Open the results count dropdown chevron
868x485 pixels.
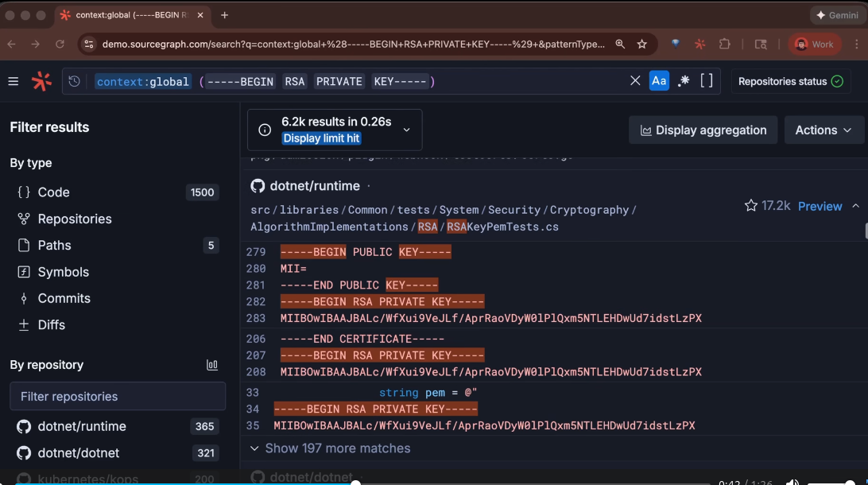pos(405,130)
